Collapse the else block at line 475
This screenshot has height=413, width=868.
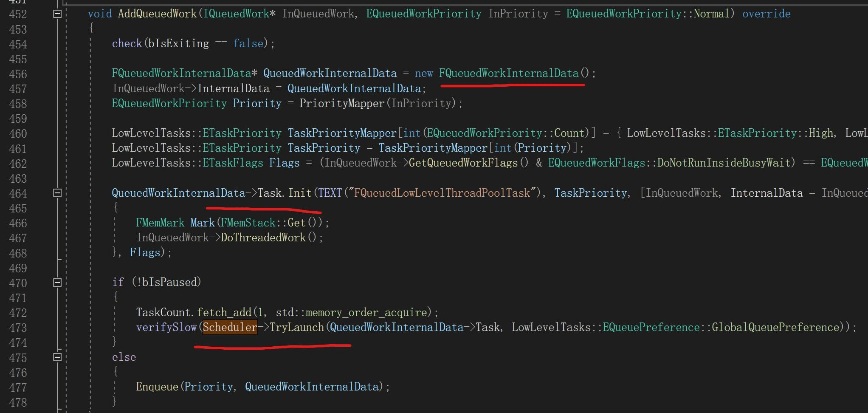tap(57, 357)
